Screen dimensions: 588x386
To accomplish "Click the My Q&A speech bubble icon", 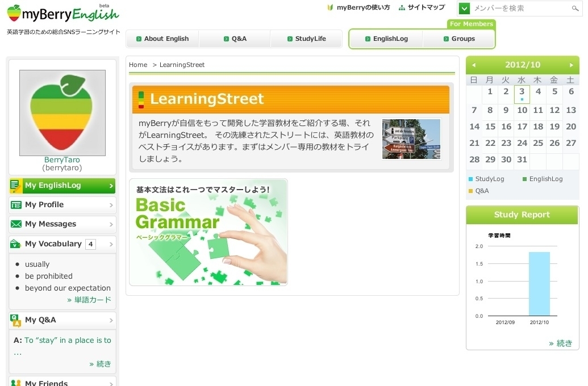I will pos(16,320).
